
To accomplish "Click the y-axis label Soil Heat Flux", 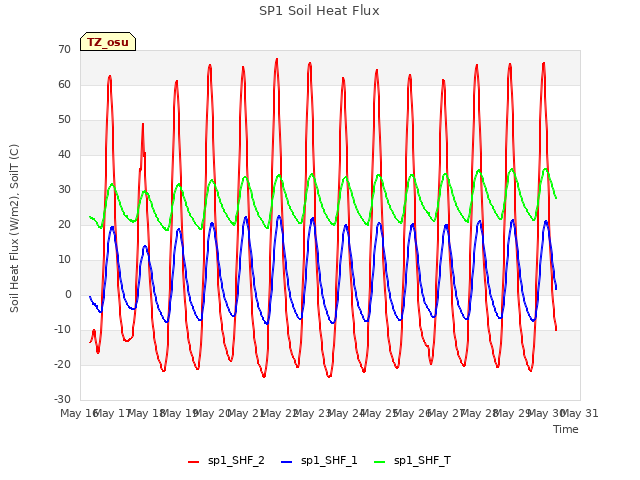I will [14, 228].
